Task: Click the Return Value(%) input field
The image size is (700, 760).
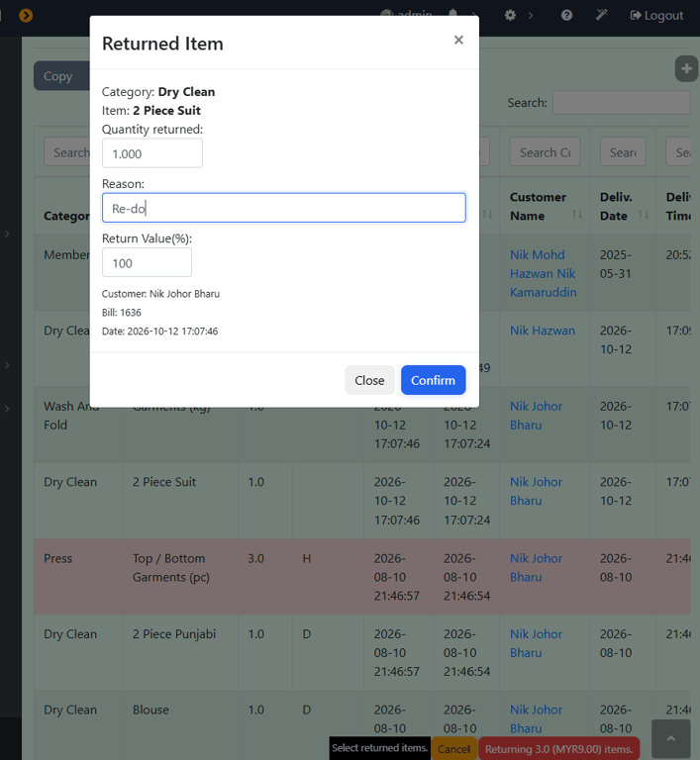Action: (147, 262)
